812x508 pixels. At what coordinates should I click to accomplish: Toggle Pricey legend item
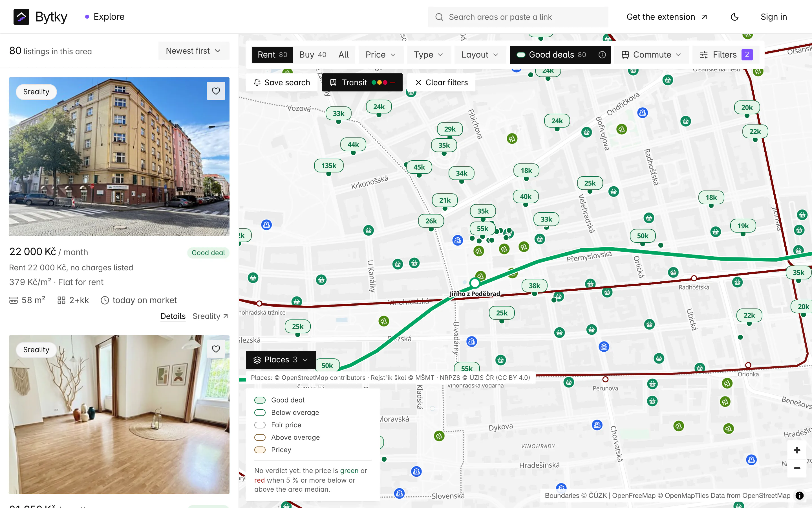pyautogui.click(x=273, y=450)
